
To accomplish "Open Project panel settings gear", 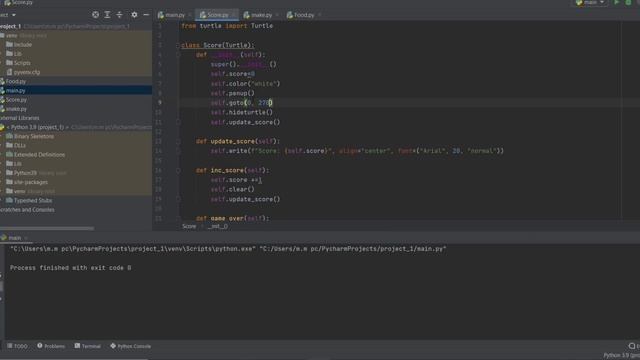I will click(x=134, y=15).
